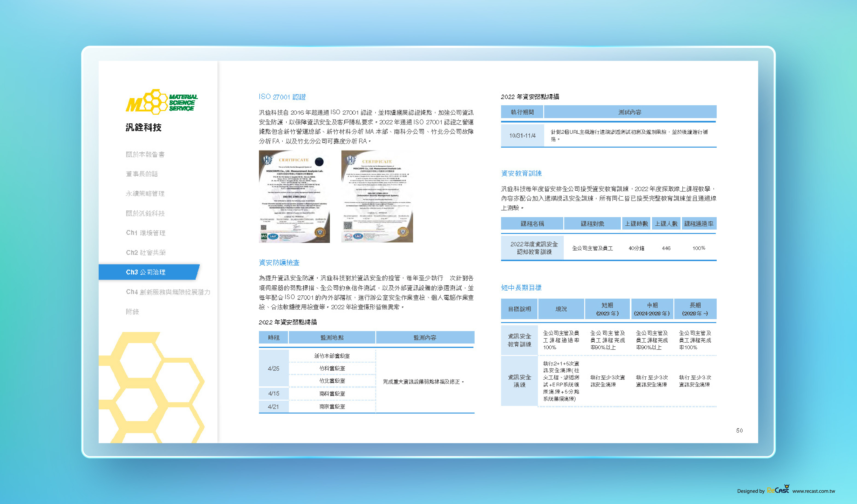857x504 pixels.
Task: Select the 上課人數 column header
Action: point(666,224)
